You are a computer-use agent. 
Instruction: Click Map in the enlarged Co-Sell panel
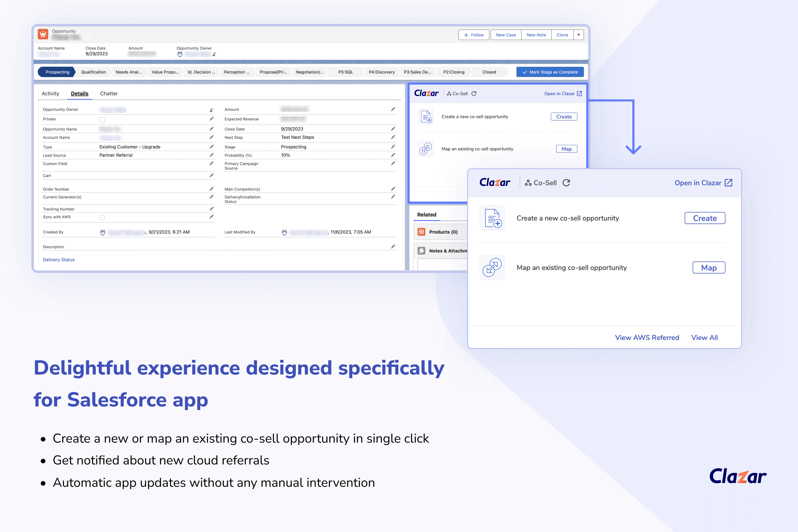click(x=709, y=268)
